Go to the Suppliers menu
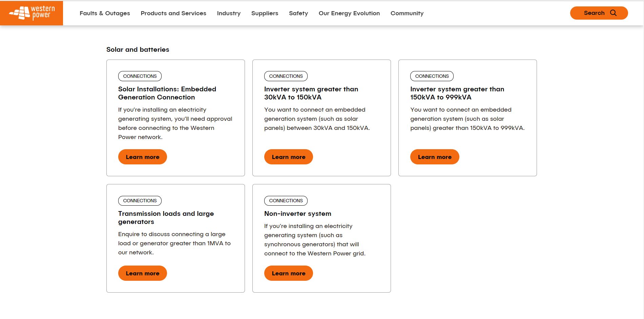This screenshot has width=644, height=319. click(x=265, y=13)
